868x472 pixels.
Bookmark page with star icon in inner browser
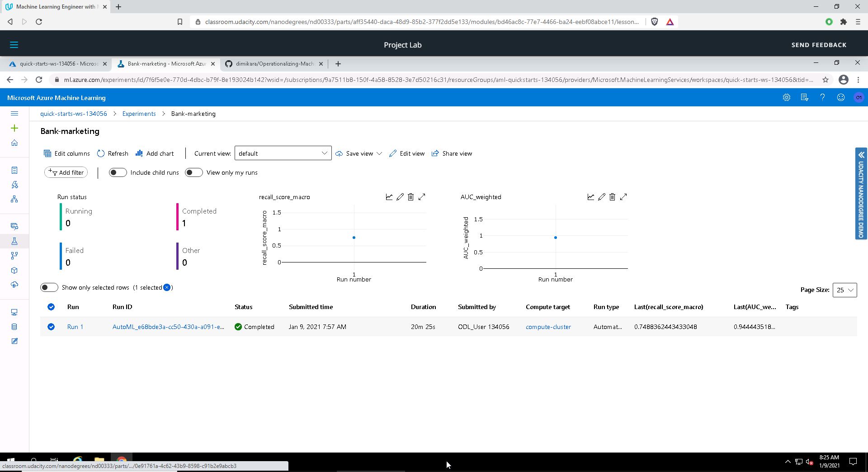click(826, 80)
